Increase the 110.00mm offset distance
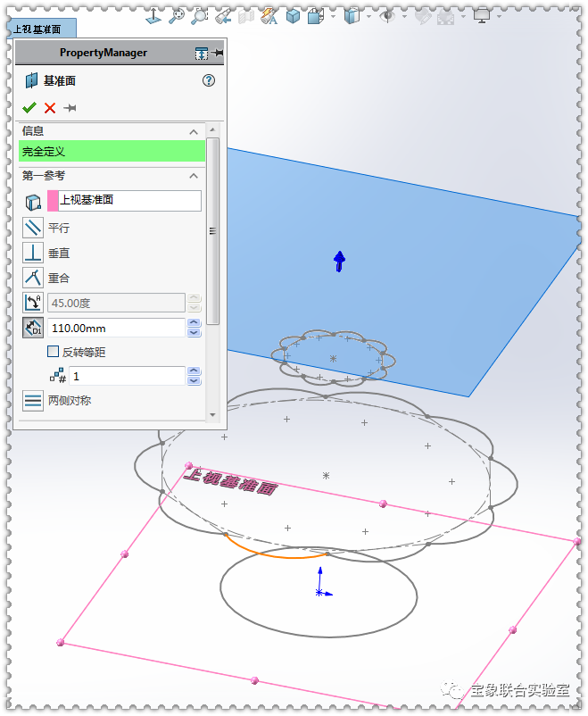 coord(194,323)
